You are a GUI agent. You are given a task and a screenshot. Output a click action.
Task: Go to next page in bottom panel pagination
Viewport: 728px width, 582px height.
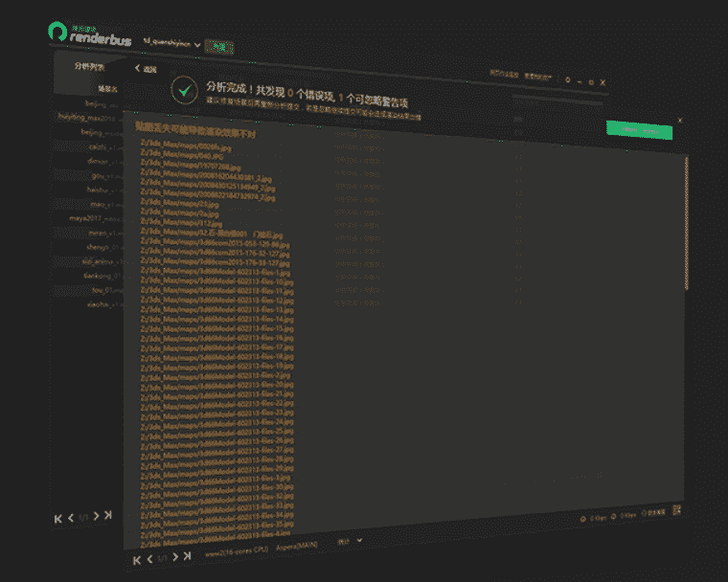[175, 556]
